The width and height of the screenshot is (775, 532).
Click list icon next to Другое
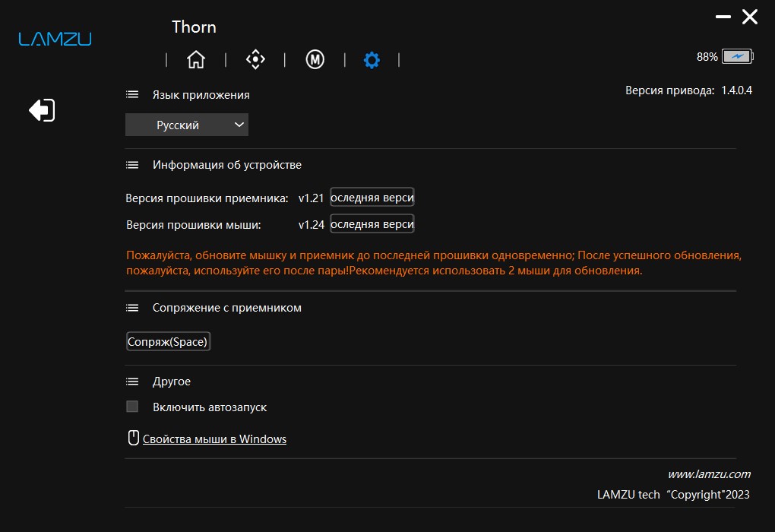(x=132, y=382)
